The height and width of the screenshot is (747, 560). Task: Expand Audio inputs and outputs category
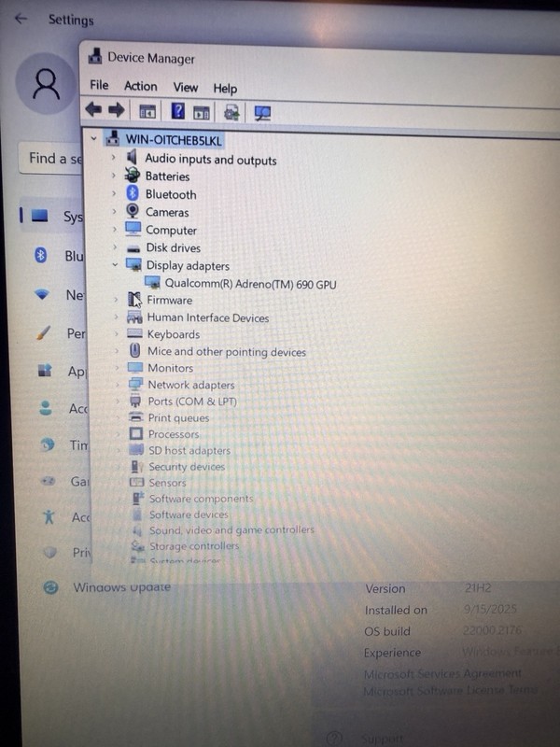tap(113, 157)
